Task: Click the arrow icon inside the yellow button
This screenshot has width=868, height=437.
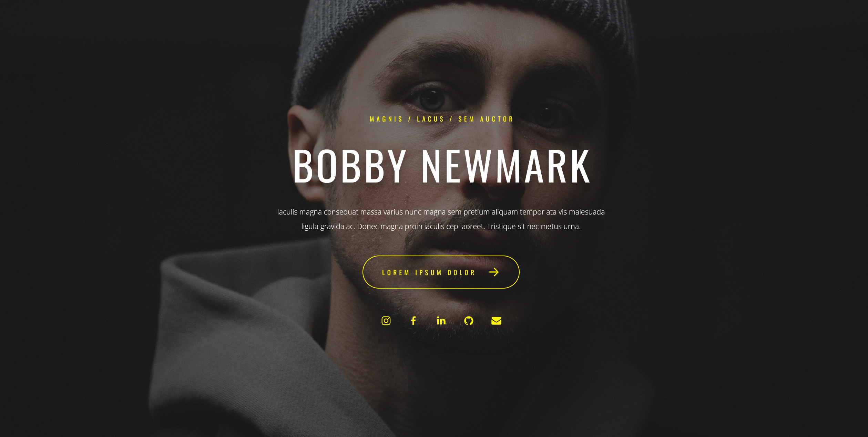Action: [x=494, y=272]
